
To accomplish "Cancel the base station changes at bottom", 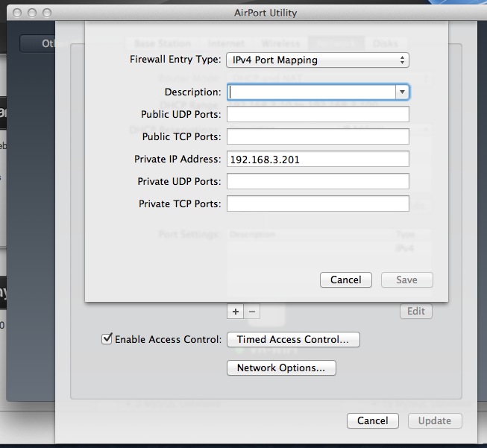I will 372,420.
